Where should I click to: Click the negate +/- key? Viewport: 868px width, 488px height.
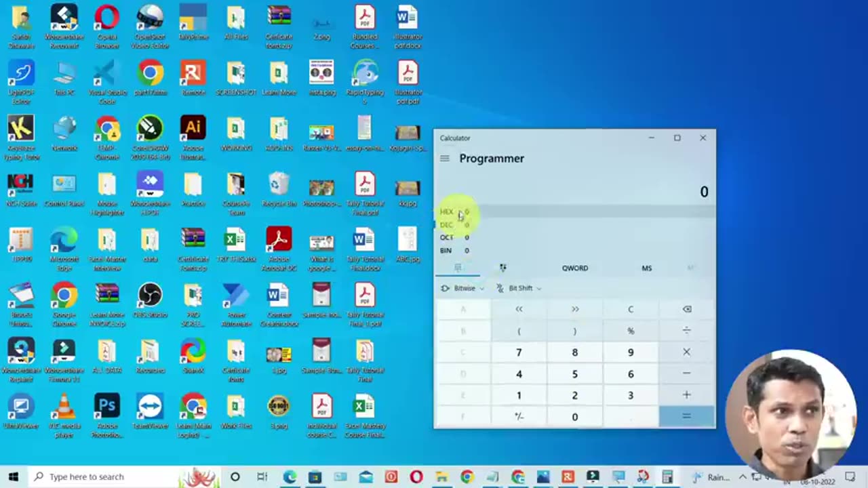pyautogui.click(x=519, y=417)
